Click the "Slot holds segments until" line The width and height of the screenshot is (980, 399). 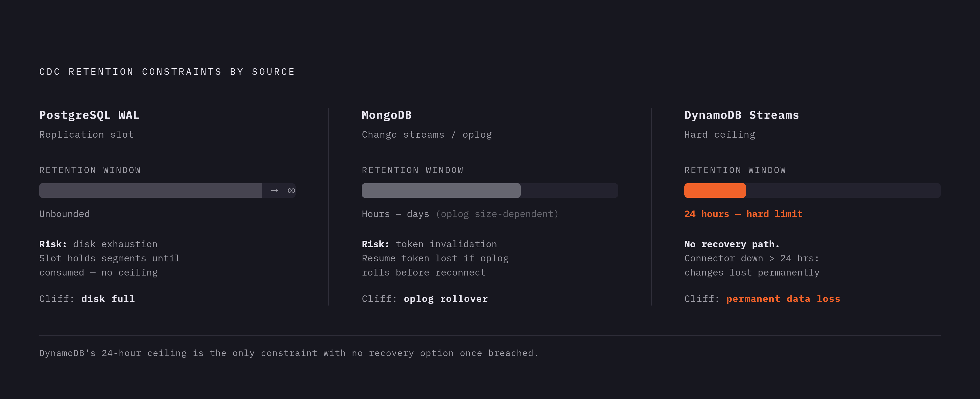(x=109, y=258)
